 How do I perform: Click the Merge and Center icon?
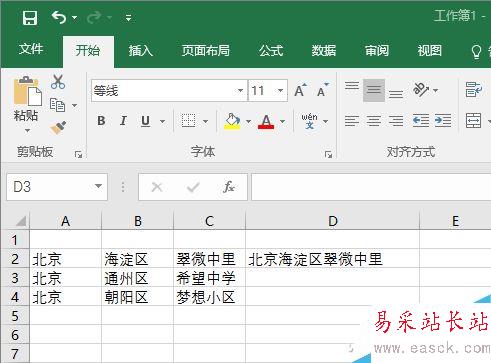point(474,120)
